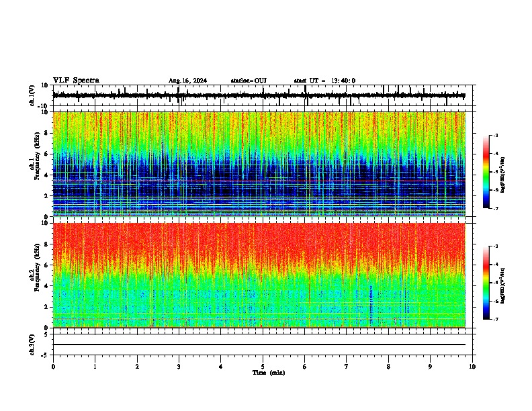The image size is (532, 411).
Task: Click time axis tick label "9"
Action: [430, 367]
